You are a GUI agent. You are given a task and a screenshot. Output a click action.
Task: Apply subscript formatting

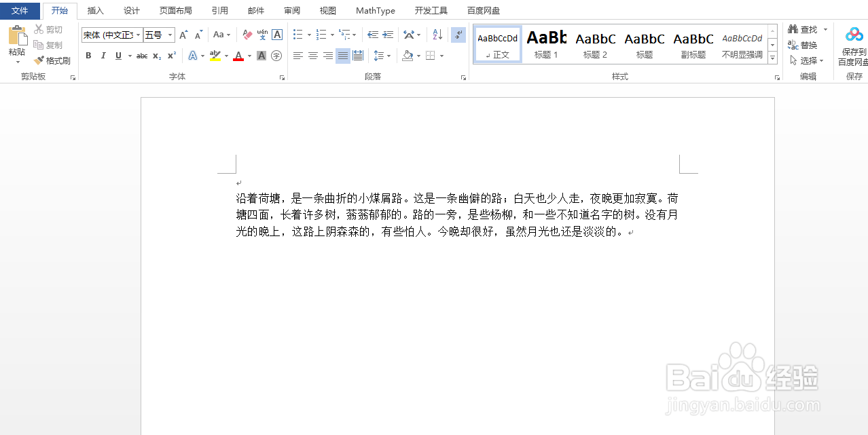point(157,56)
